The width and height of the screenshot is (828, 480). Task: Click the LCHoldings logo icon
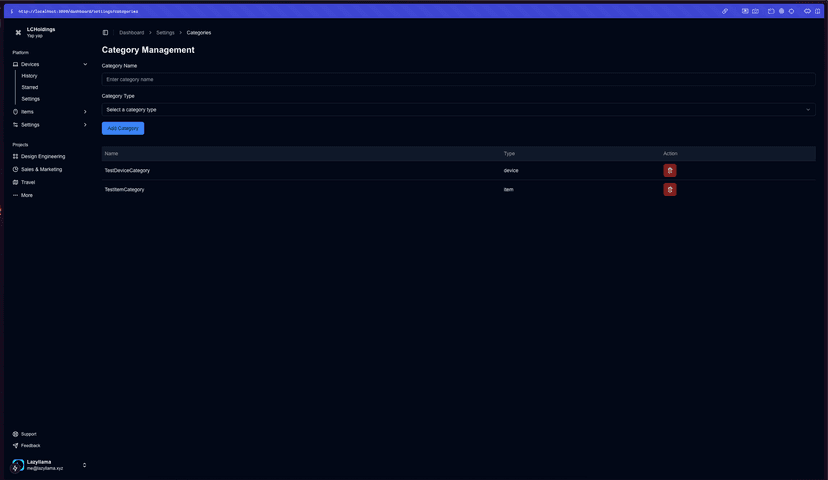coord(18,32)
